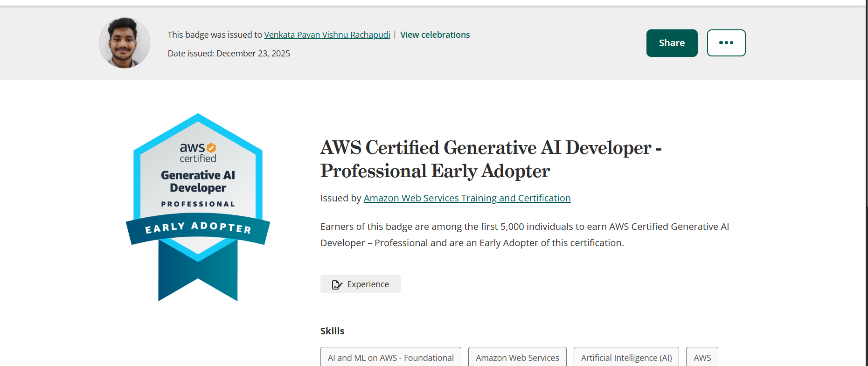Click the View celebrations link
Screen dimensions: 868x366
pyautogui.click(x=435, y=35)
